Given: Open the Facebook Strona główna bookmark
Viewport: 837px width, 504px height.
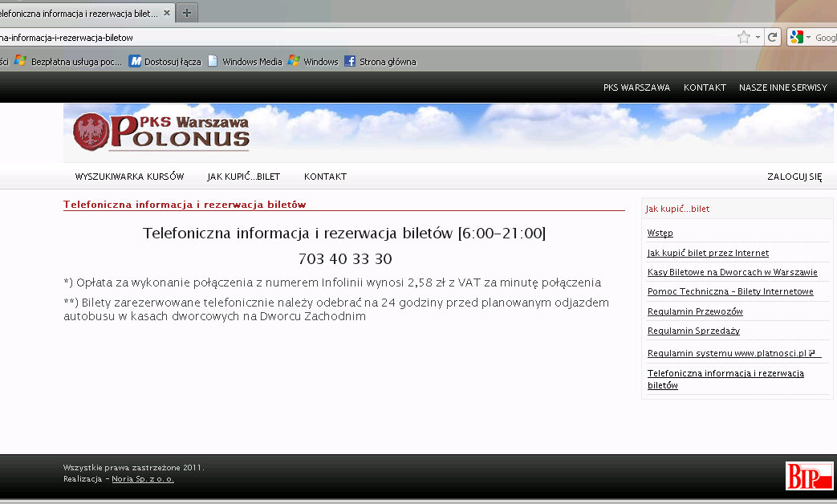Looking at the screenshot, I should pyautogui.click(x=380, y=62).
